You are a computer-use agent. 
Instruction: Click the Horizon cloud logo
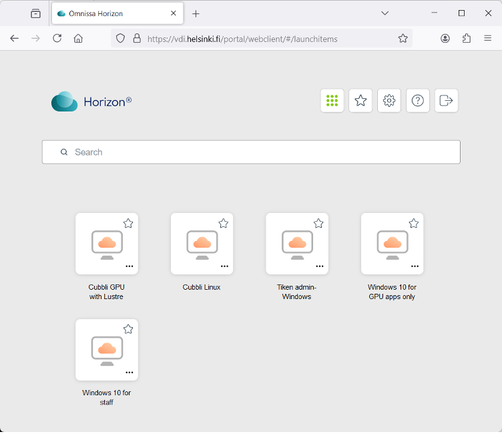[65, 102]
